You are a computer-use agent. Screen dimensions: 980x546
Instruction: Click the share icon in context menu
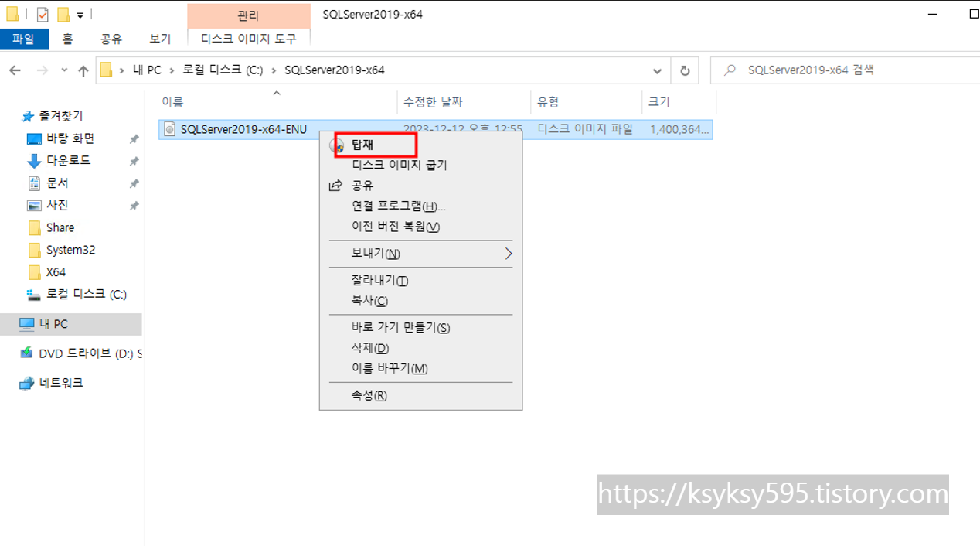[335, 186]
